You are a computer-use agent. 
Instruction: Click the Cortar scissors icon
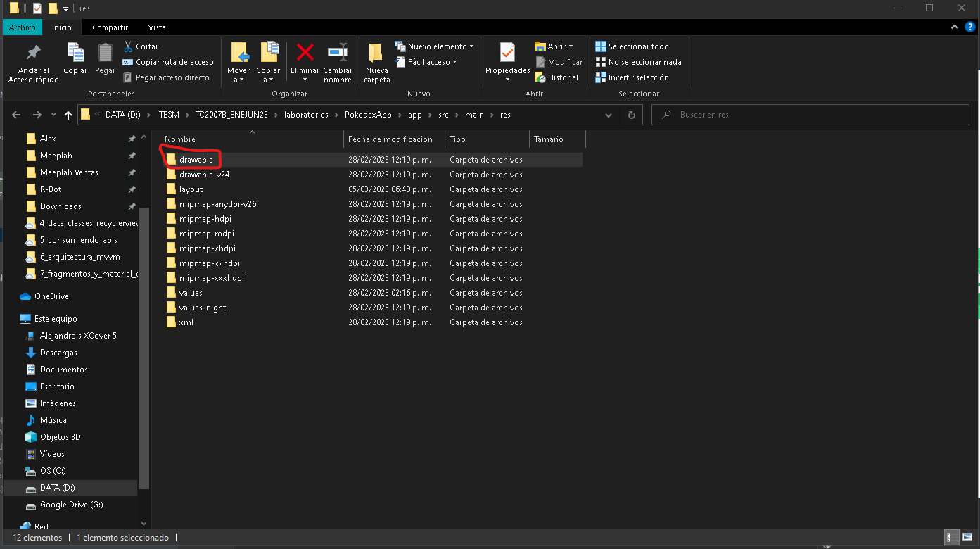tap(129, 46)
